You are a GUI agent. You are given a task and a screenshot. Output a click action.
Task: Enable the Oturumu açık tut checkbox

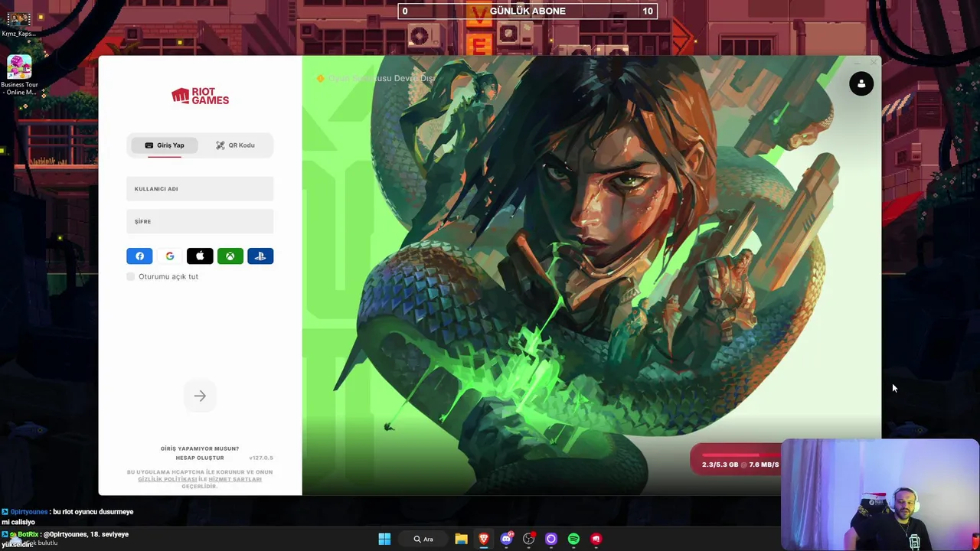[x=131, y=276]
